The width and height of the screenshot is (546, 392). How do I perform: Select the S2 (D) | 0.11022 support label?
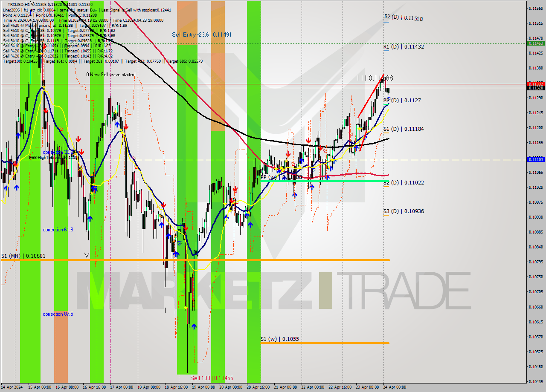404,182
